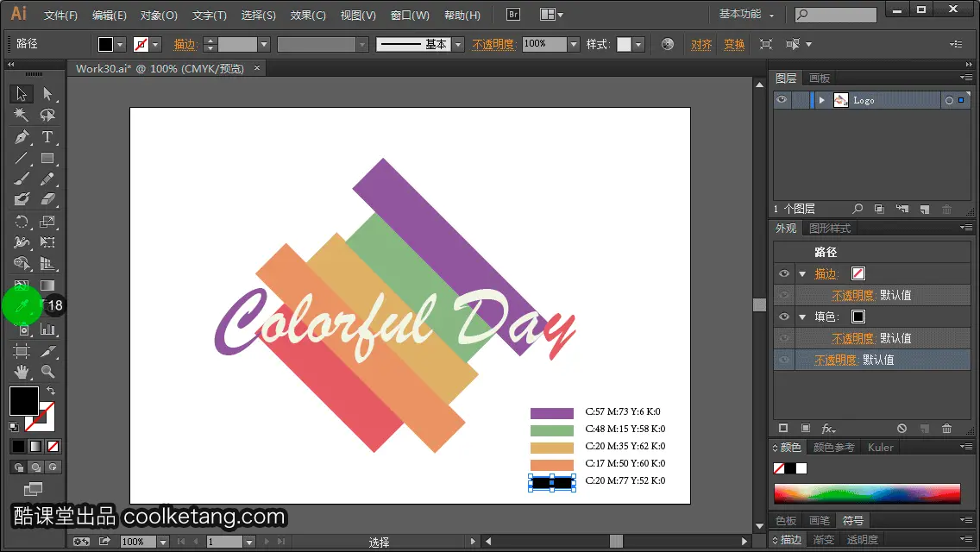Select the Free Transform tool
Image resolution: width=980 pixels, height=552 pixels.
(47, 242)
